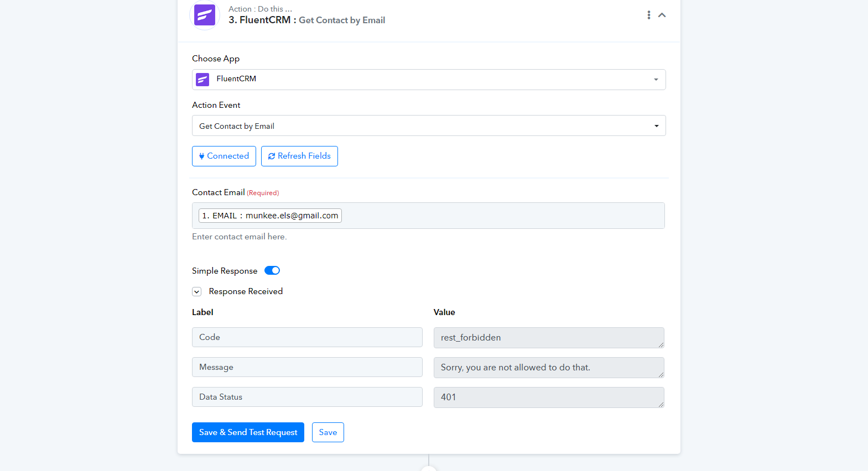
Task: Click the Code label field
Action: click(x=307, y=337)
